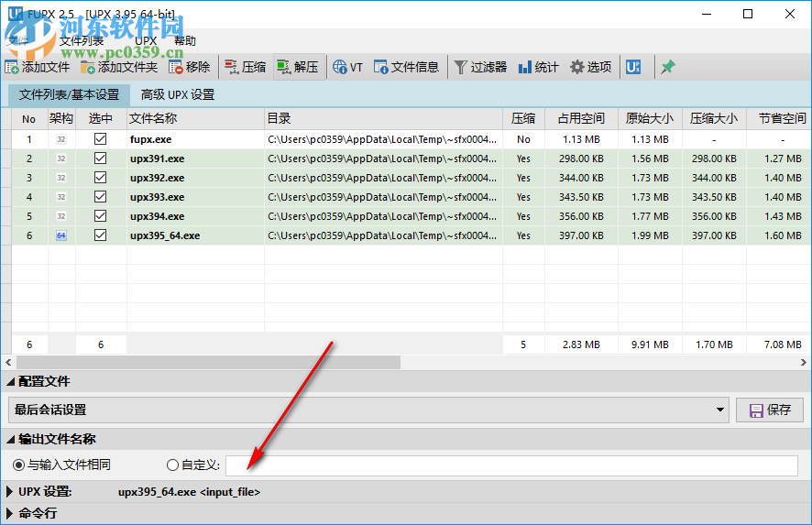This screenshot has height=525, width=812.
Task: Sort by the 架构 column header
Action: pos(61,118)
